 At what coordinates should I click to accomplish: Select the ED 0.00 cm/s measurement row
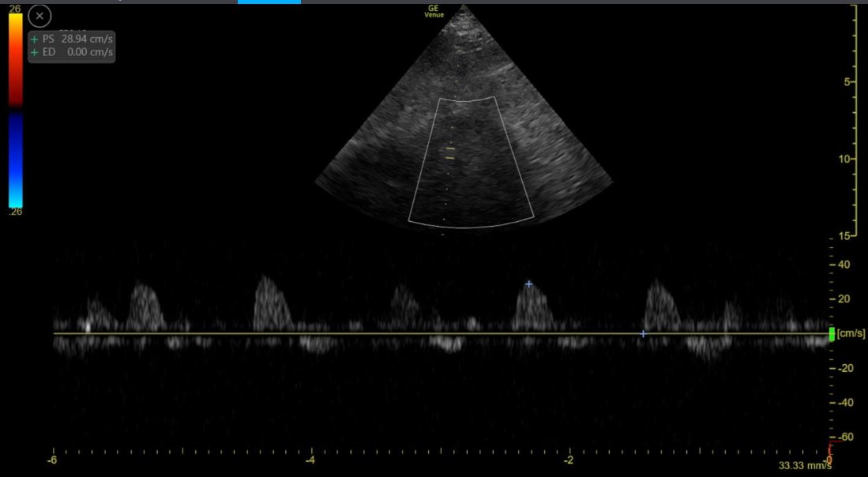[x=72, y=53]
